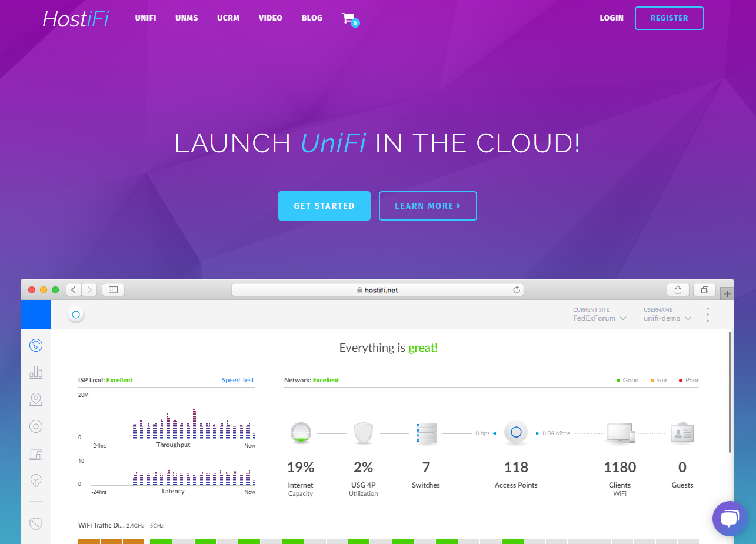Click the Switches stack icon
Screen dimensions: 756x544
tap(426, 433)
